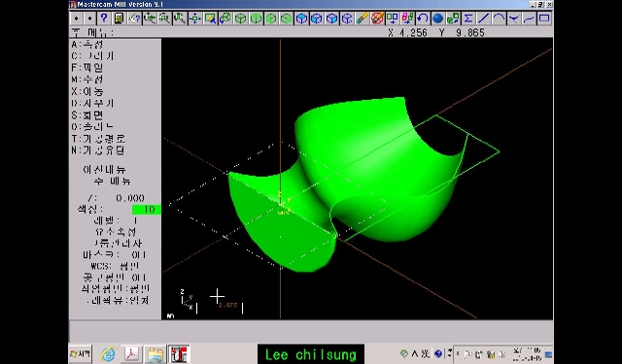
Task: Click the door exit icon in toolbar
Action: coord(119,18)
